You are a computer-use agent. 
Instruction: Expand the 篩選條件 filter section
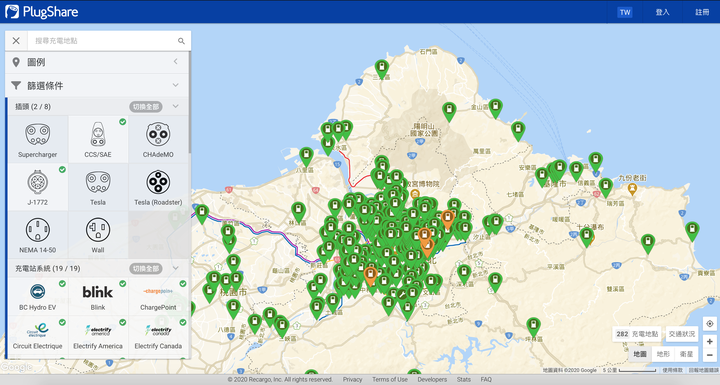point(175,85)
